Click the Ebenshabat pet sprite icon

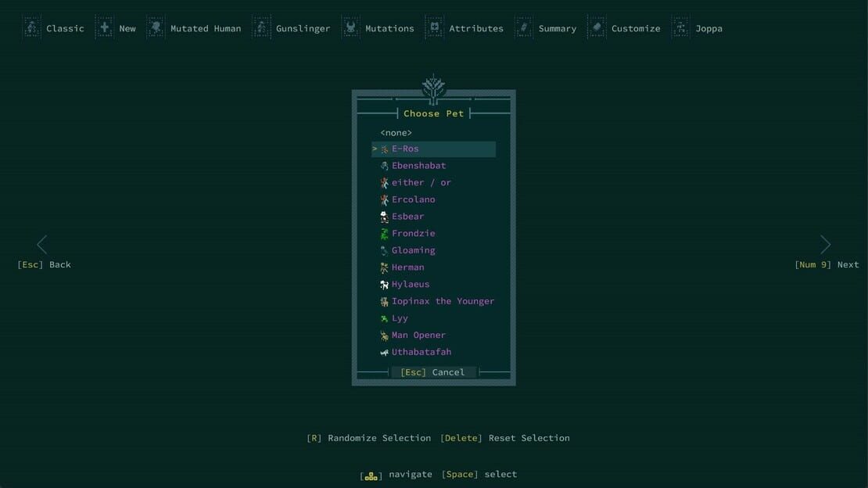pos(384,166)
